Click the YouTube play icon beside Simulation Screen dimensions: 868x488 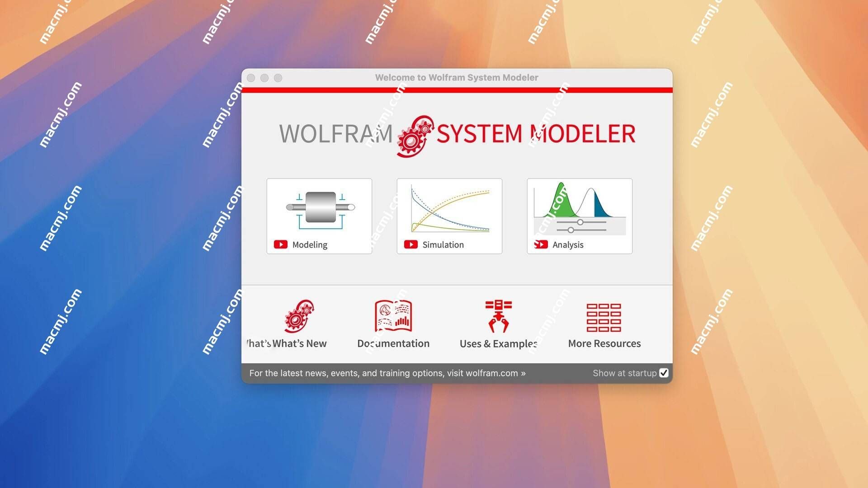(x=411, y=244)
